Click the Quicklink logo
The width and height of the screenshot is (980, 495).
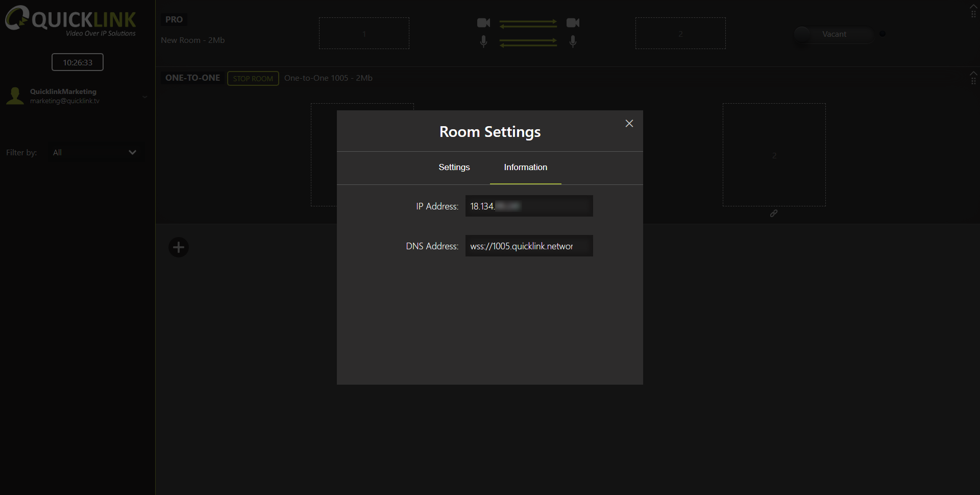coord(71,20)
